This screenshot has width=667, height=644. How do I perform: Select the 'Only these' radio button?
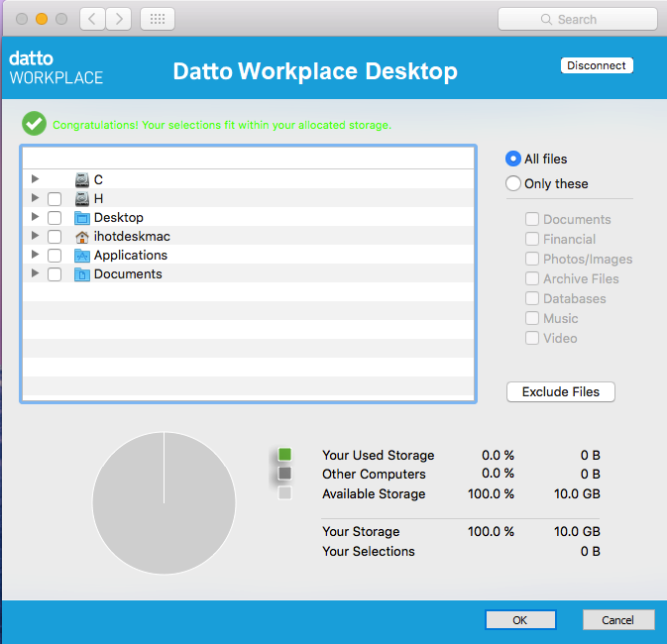pyautogui.click(x=513, y=183)
